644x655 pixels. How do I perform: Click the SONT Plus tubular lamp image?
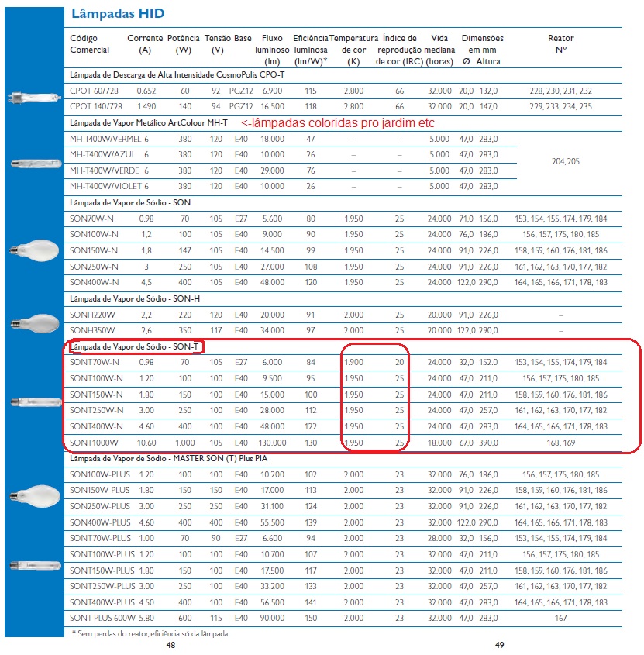[x=36, y=566]
